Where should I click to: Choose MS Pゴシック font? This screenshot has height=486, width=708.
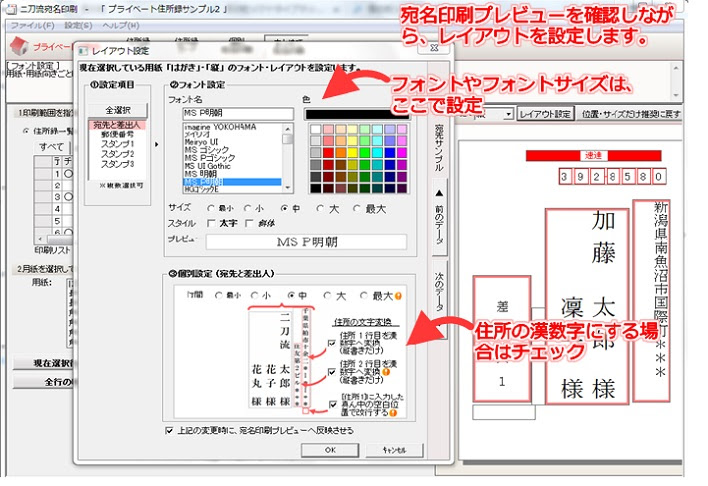point(210,158)
